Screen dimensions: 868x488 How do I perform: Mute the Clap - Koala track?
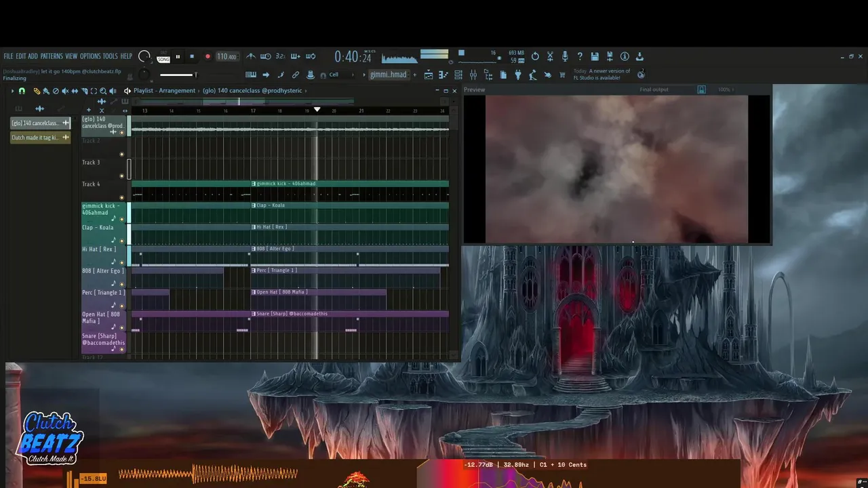coord(122,241)
